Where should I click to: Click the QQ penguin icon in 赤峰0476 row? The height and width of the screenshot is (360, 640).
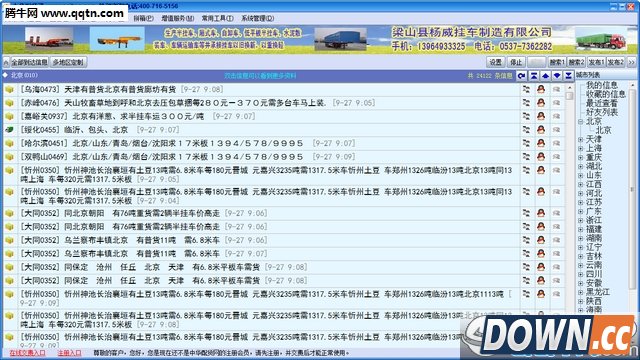pos(541,103)
